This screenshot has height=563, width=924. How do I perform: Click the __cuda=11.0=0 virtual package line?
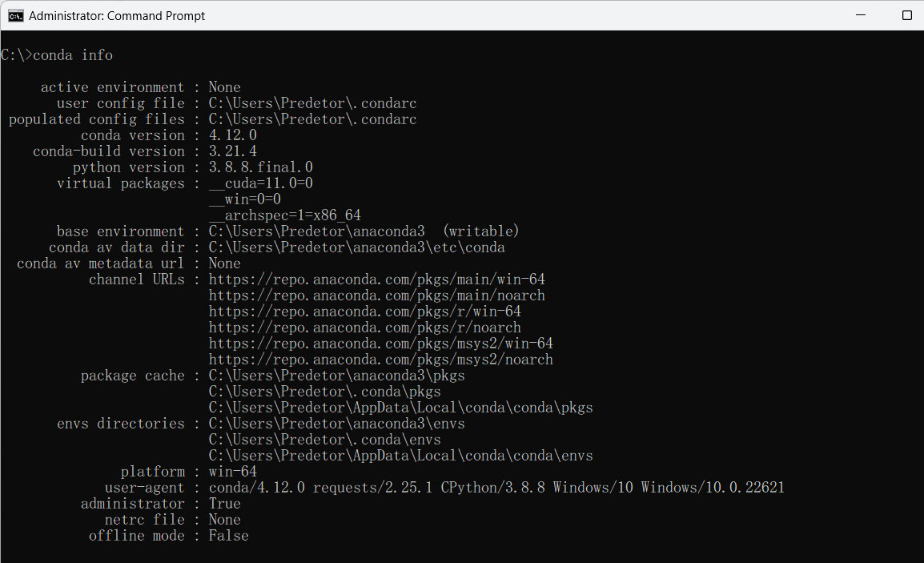tap(260, 183)
